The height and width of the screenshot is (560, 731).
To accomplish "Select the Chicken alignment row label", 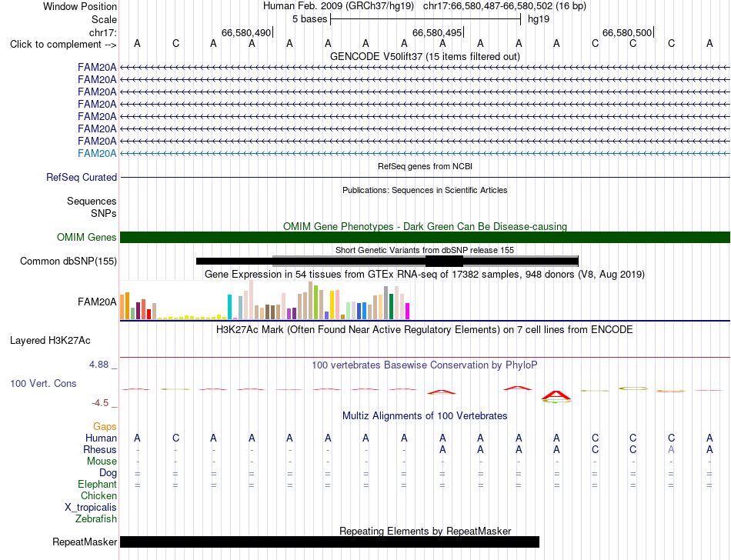I will [x=98, y=495].
